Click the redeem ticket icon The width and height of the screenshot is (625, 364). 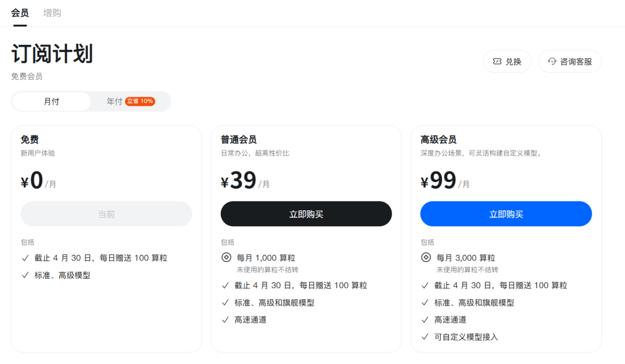497,61
